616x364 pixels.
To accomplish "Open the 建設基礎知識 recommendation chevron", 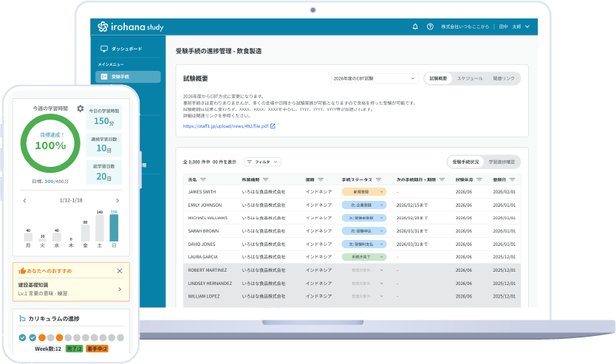I will (x=120, y=289).
